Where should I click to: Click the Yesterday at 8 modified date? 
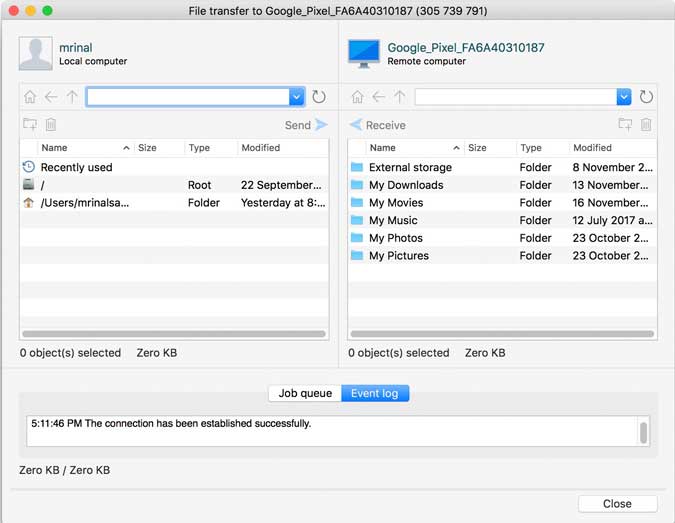click(x=283, y=202)
